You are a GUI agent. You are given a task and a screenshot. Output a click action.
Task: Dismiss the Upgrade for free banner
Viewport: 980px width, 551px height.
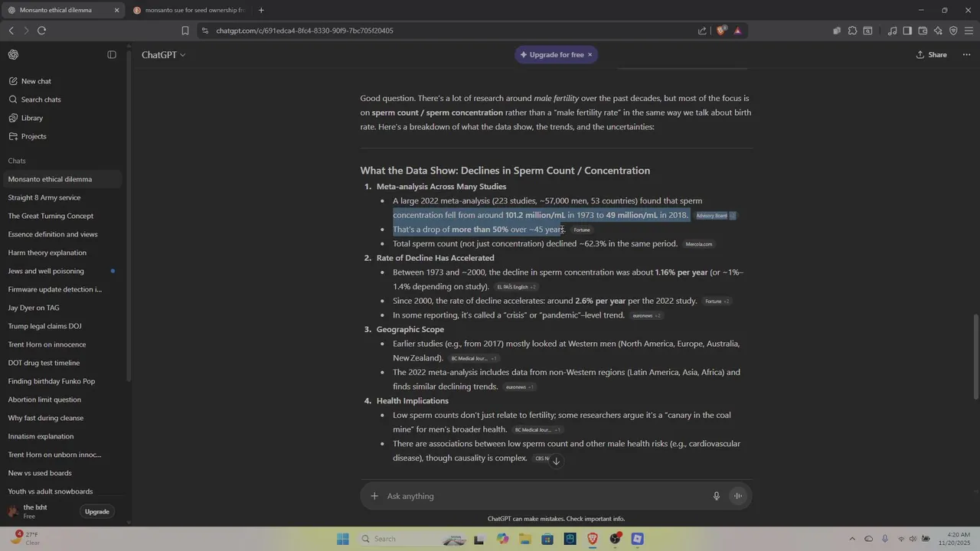point(590,55)
